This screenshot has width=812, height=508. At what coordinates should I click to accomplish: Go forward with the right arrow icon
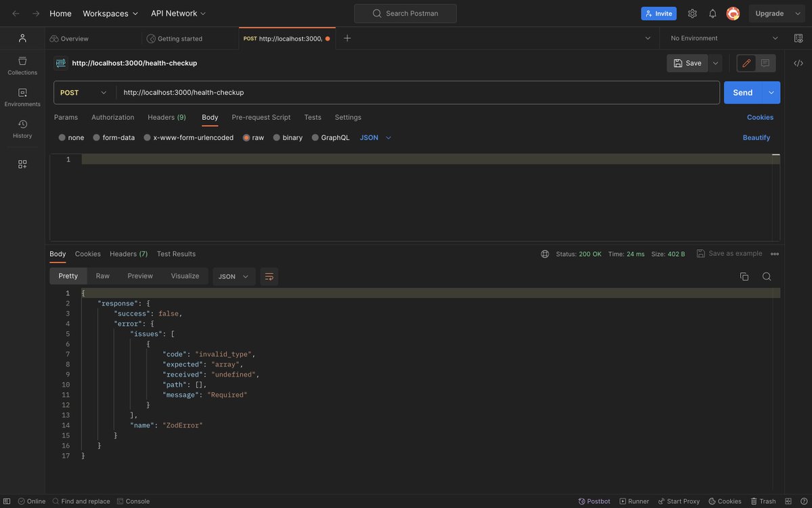(x=36, y=14)
